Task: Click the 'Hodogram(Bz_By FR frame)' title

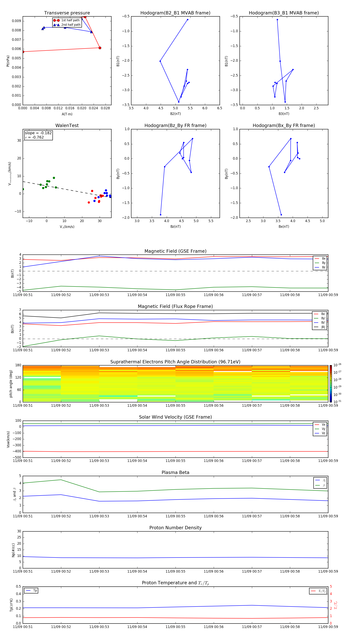Action: [x=175, y=125]
